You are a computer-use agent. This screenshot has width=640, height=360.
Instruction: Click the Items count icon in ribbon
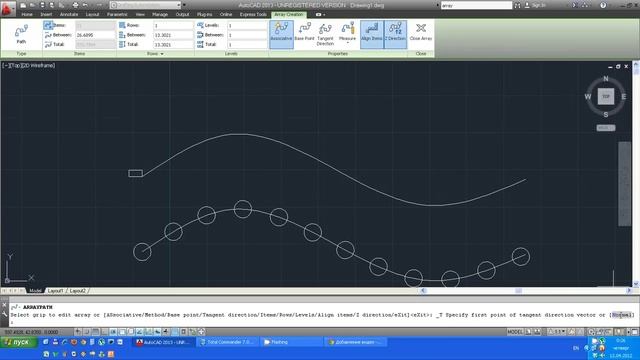tap(48, 25)
